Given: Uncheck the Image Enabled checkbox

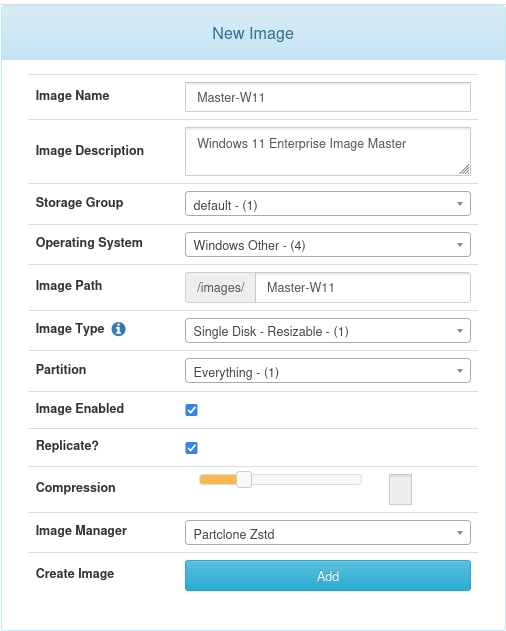Looking at the screenshot, I should [192, 410].
